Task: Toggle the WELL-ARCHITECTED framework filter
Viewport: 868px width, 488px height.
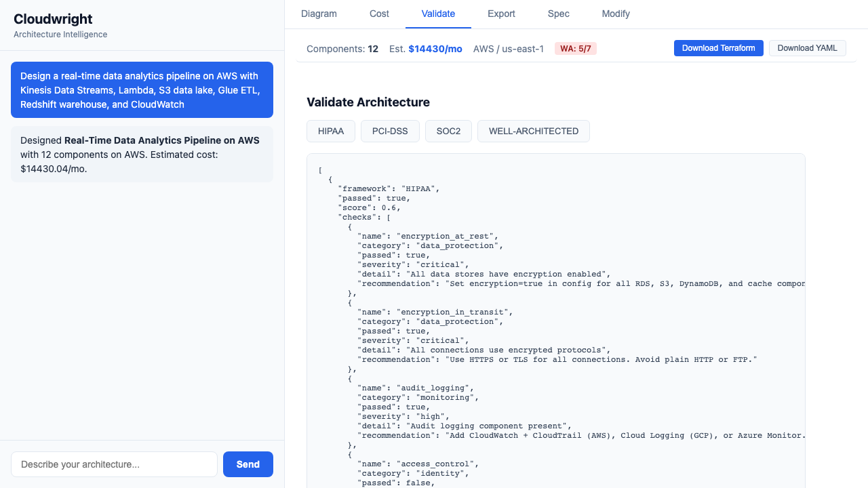Action: pyautogui.click(x=533, y=131)
